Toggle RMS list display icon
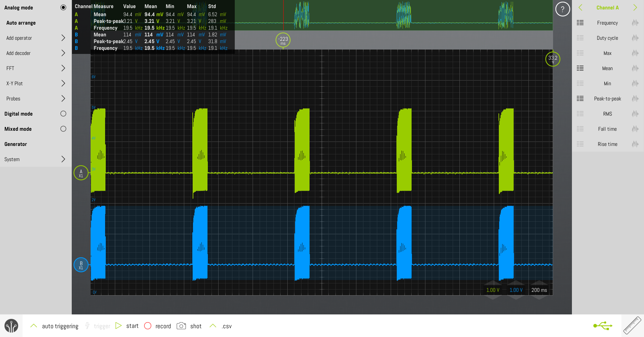This screenshot has height=337, width=644. pos(580,114)
